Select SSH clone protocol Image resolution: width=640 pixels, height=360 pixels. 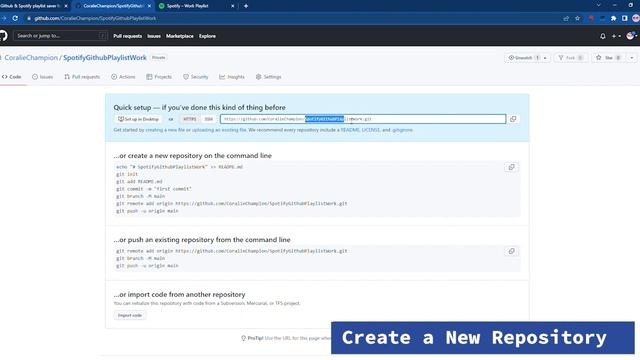(209, 119)
